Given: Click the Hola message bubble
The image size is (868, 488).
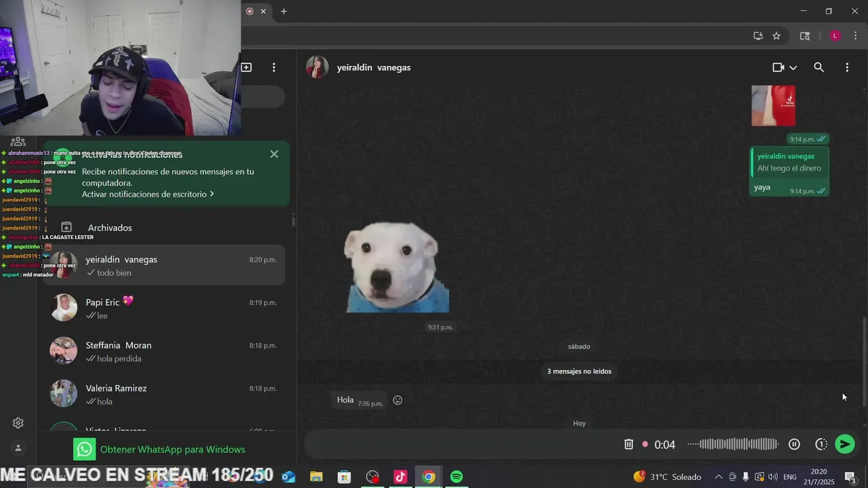Looking at the screenshot, I should pyautogui.click(x=359, y=401).
